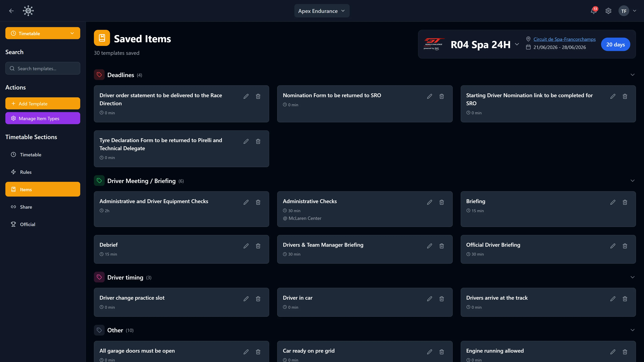Open Circuit de Spa-Francorchamps link

[565, 39]
